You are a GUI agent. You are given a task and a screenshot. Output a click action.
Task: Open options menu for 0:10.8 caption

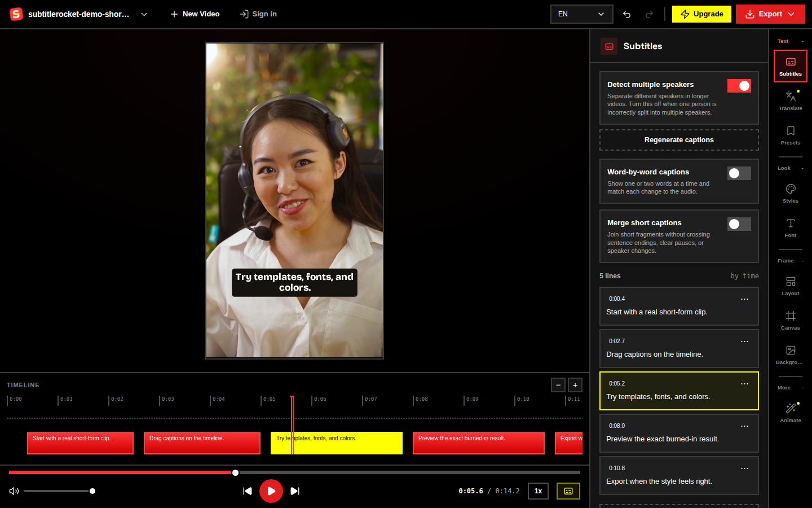(x=744, y=468)
